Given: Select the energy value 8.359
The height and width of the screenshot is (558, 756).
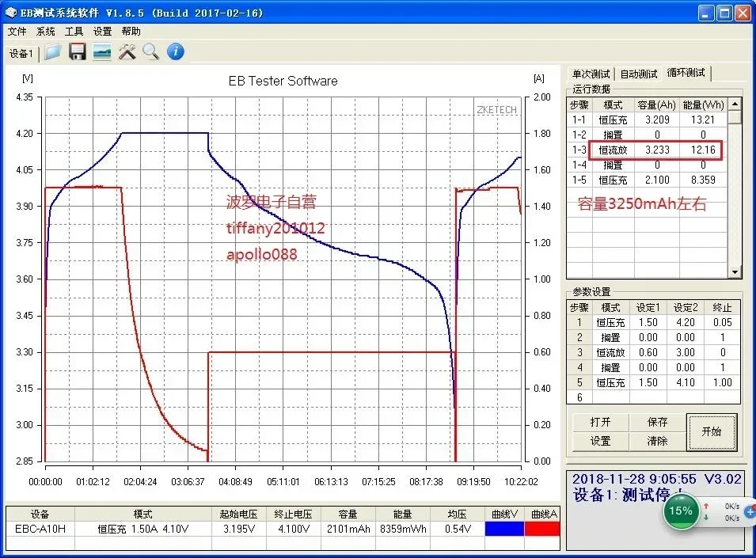Looking at the screenshot, I should 703,180.
